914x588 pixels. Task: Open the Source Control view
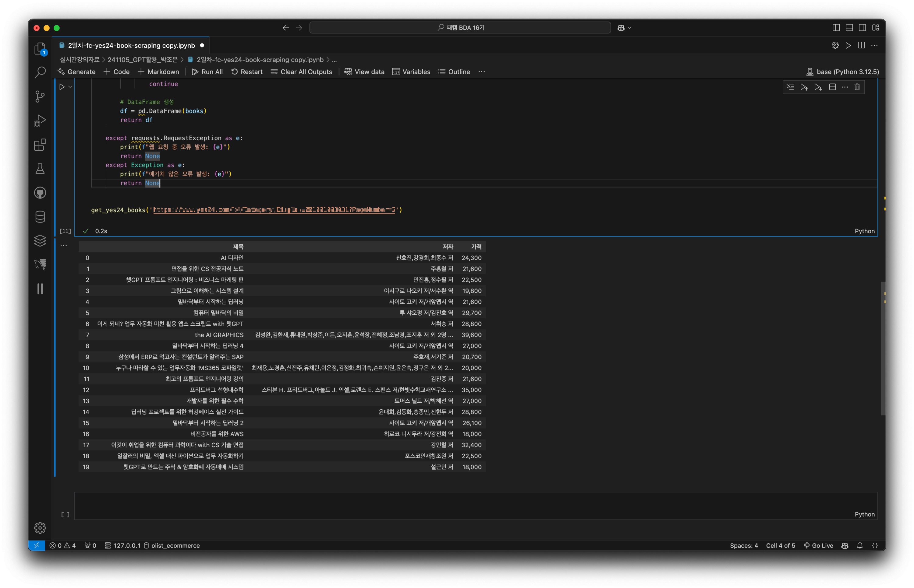40,96
